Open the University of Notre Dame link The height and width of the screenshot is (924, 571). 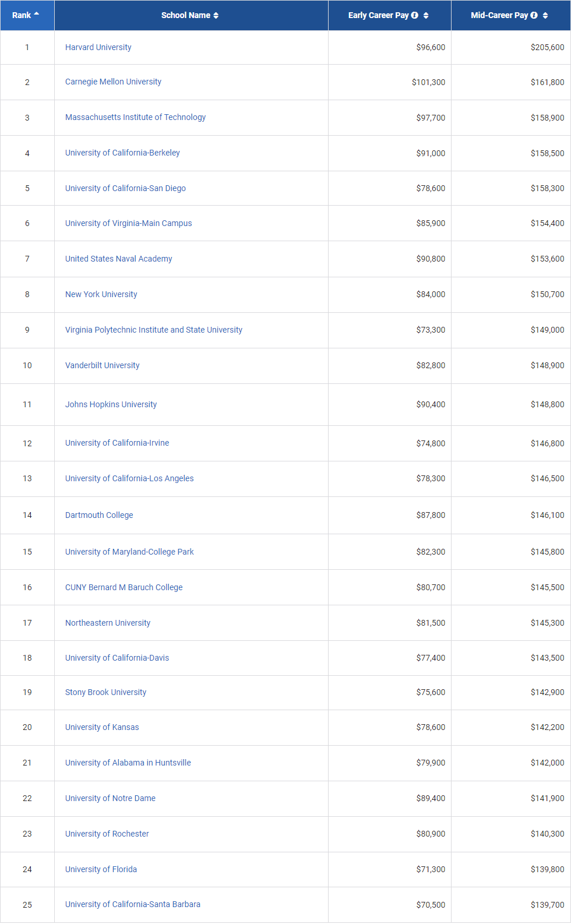[x=110, y=798]
